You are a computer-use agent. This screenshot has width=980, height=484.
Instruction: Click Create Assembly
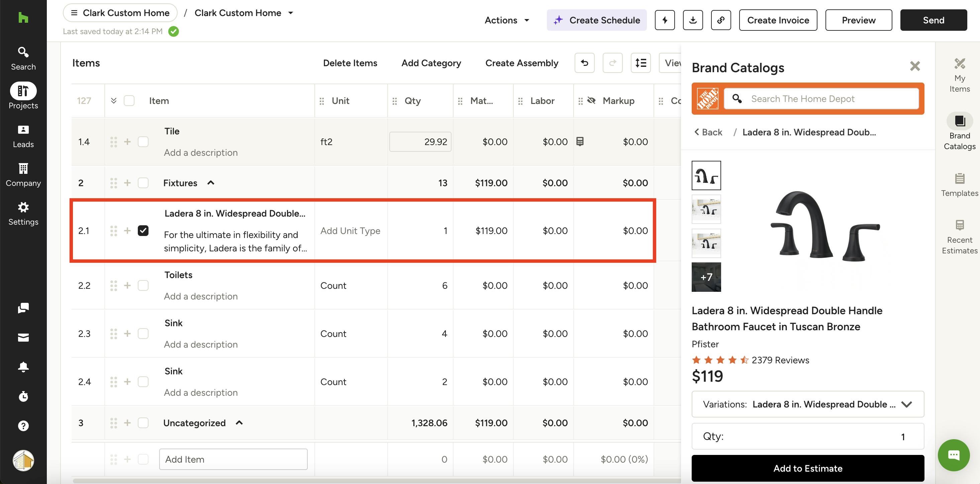coord(521,63)
